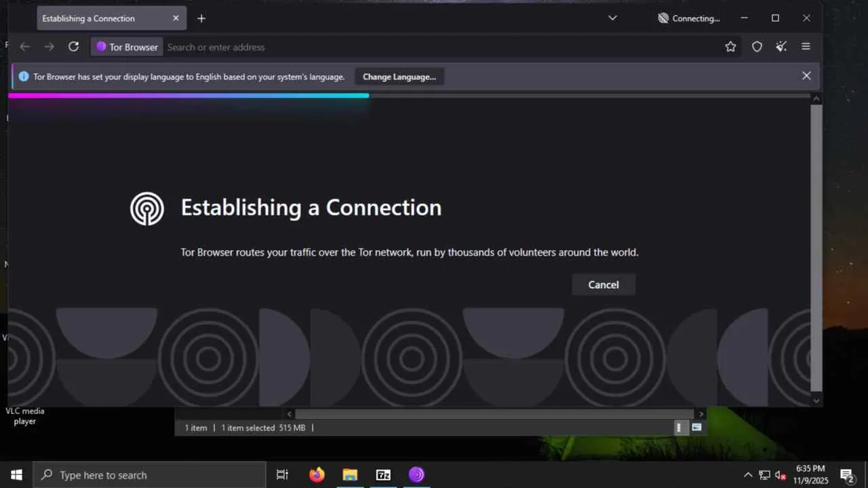Click the "1 item selected 515 MB" status text

pos(263,428)
